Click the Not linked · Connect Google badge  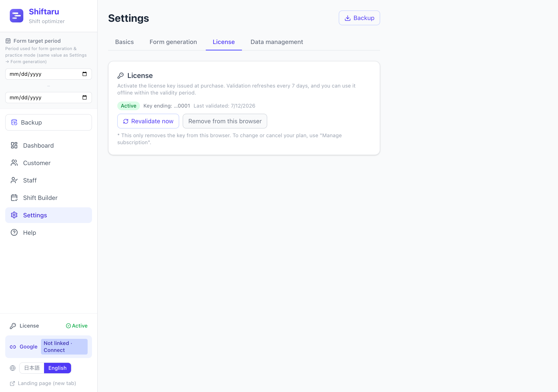coord(64,346)
